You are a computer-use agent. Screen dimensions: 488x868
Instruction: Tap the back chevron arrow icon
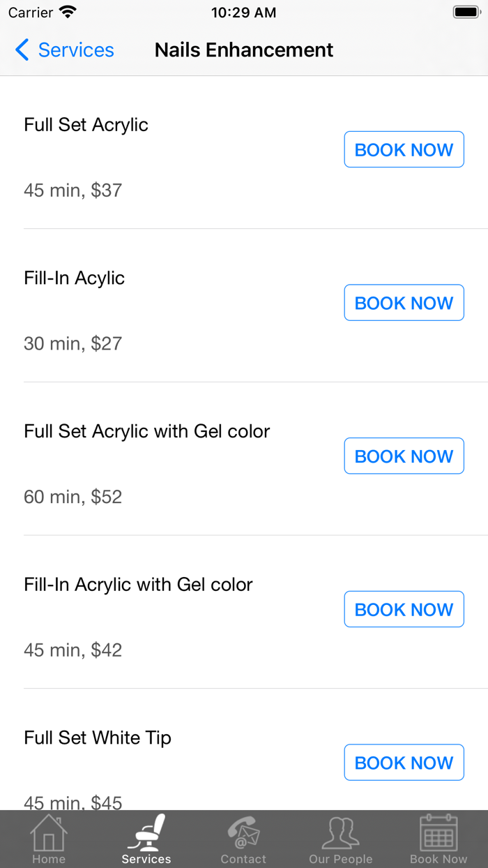(22, 50)
